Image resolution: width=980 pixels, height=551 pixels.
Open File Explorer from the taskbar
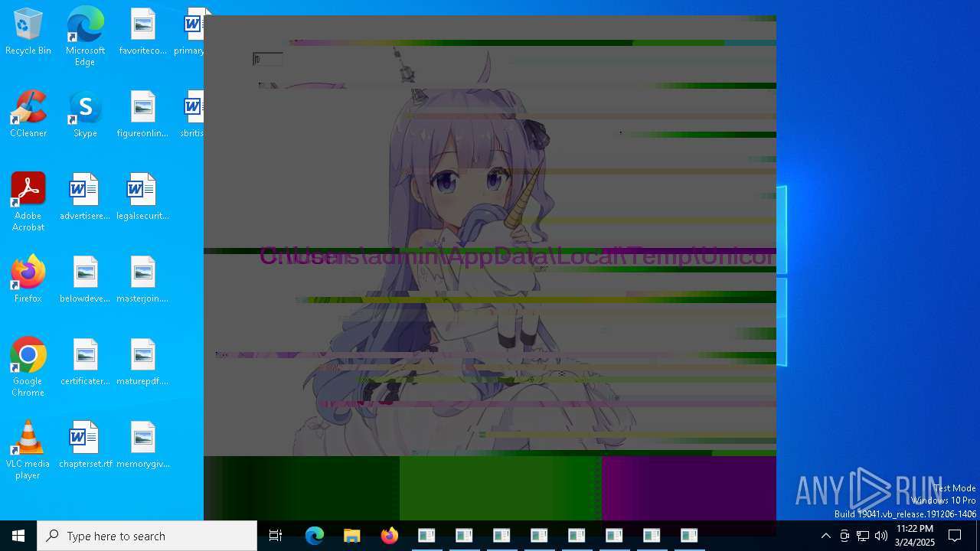coord(352,536)
